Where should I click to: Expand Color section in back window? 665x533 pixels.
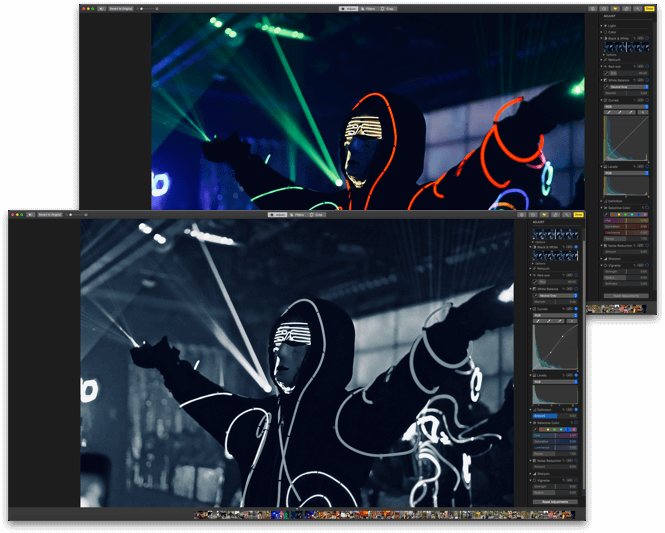click(601, 32)
